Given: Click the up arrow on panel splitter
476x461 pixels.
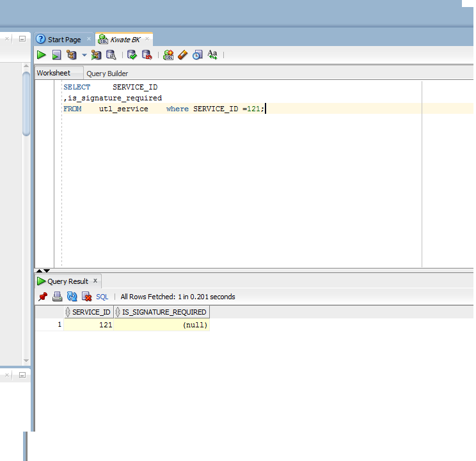Looking at the screenshot, I should coord(39,270).
